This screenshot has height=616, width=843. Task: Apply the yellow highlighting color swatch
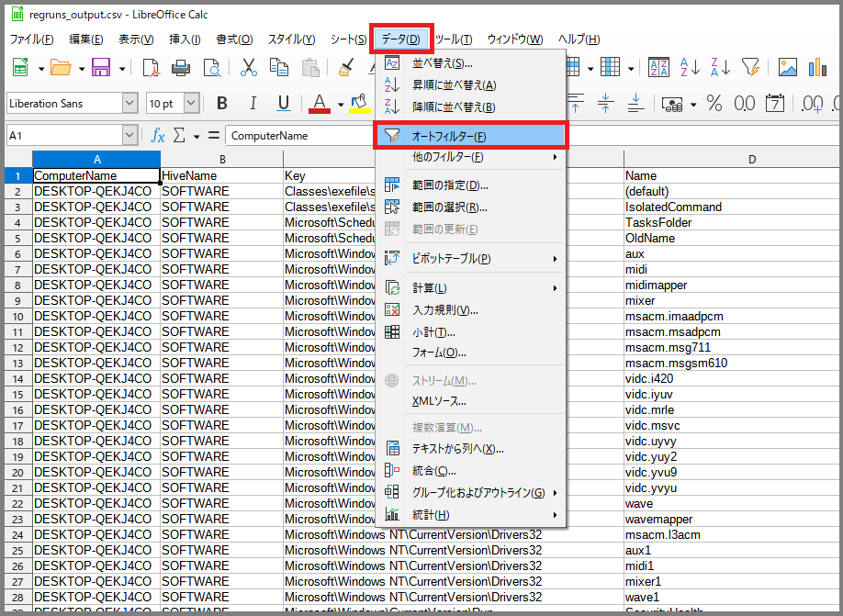click(x=359, y=103)
